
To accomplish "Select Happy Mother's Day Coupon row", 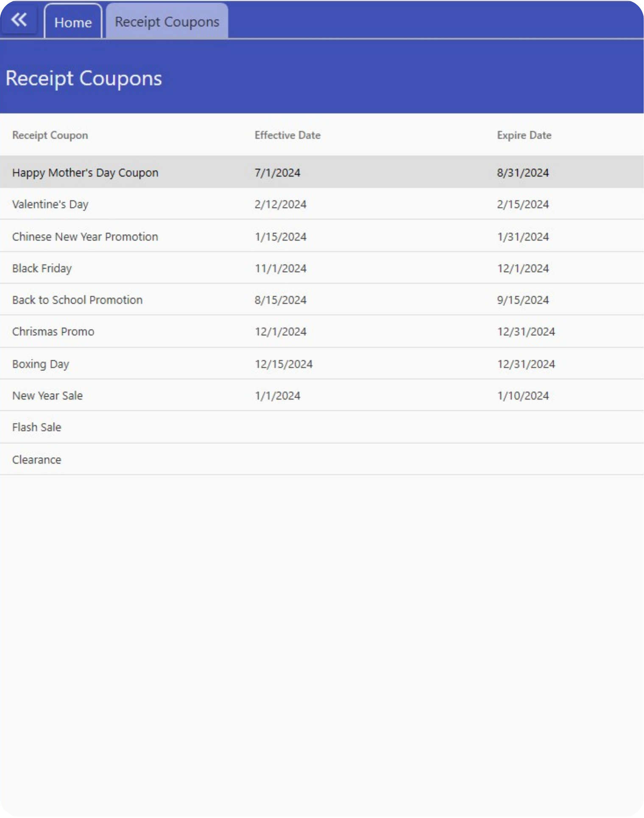I will tap(85, 173).
